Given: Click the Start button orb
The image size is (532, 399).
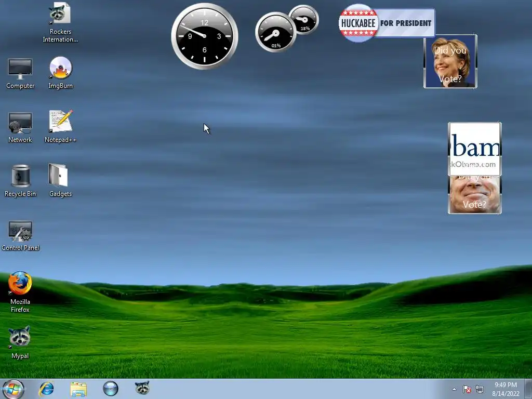Looking at the screenshot, I should click(13, 389).
